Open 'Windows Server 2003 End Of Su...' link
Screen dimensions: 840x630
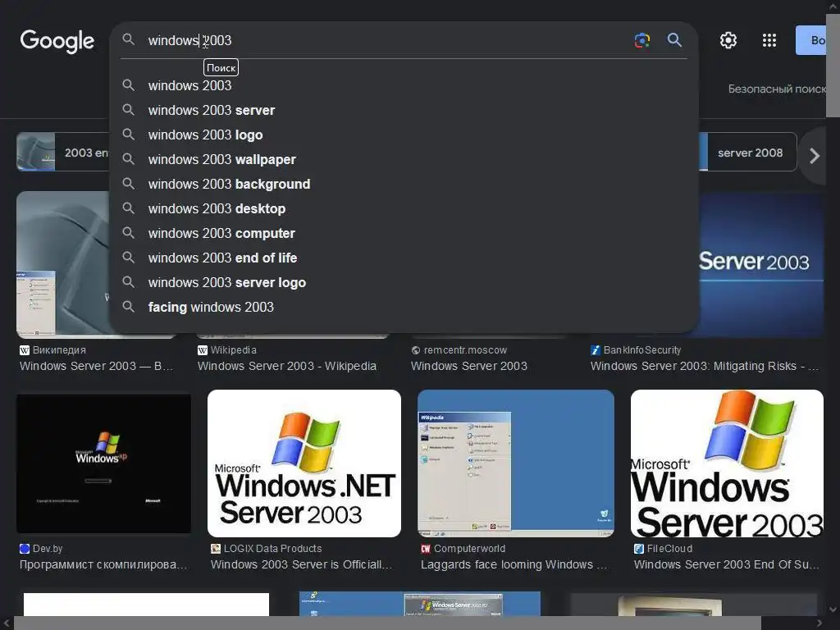(727, 564)
